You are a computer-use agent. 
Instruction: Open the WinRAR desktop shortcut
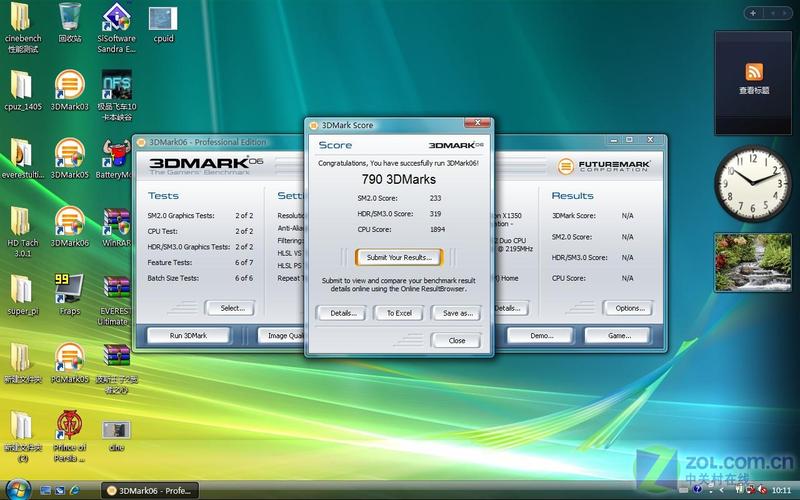click(116, 221)
